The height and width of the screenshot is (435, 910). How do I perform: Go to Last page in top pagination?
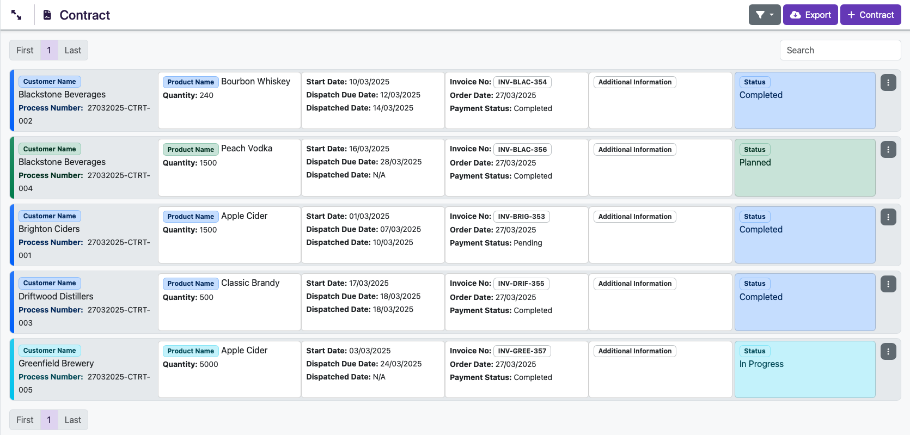pos(73,50)
